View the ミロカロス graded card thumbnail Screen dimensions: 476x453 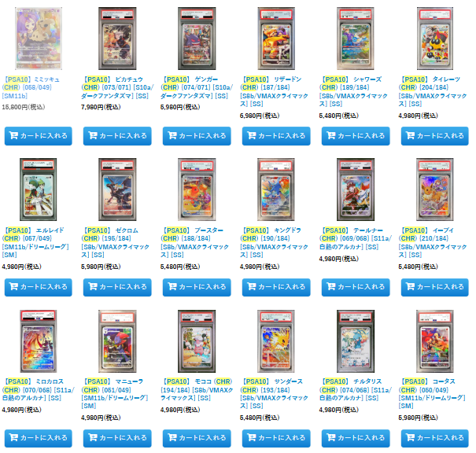tap(39, 341)
